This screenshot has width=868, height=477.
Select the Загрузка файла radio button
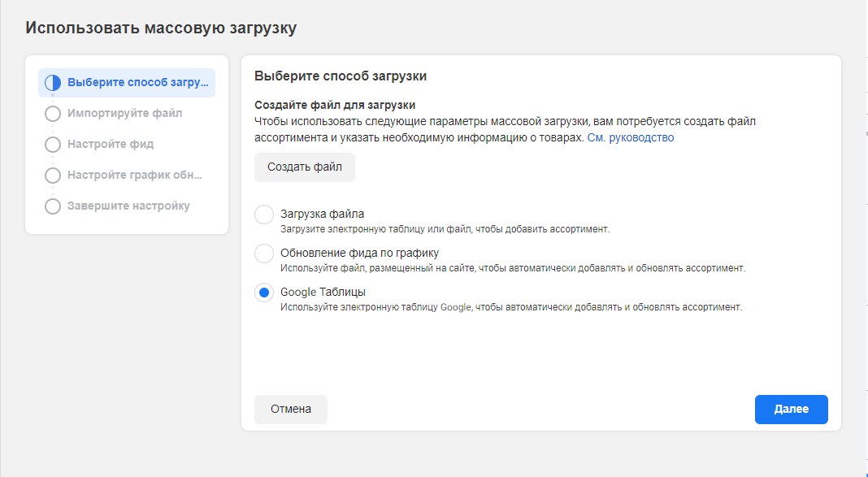point(264,215)
